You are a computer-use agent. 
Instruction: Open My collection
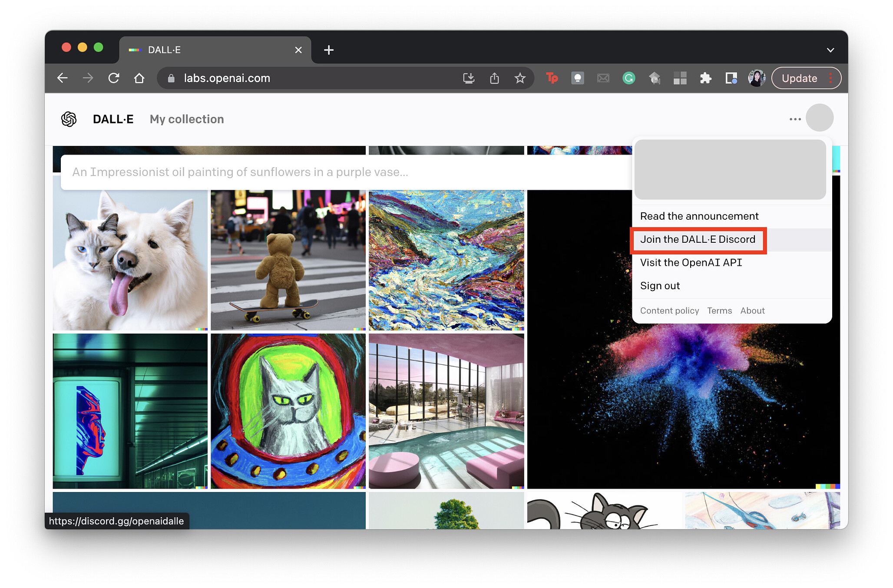[186, 119]
